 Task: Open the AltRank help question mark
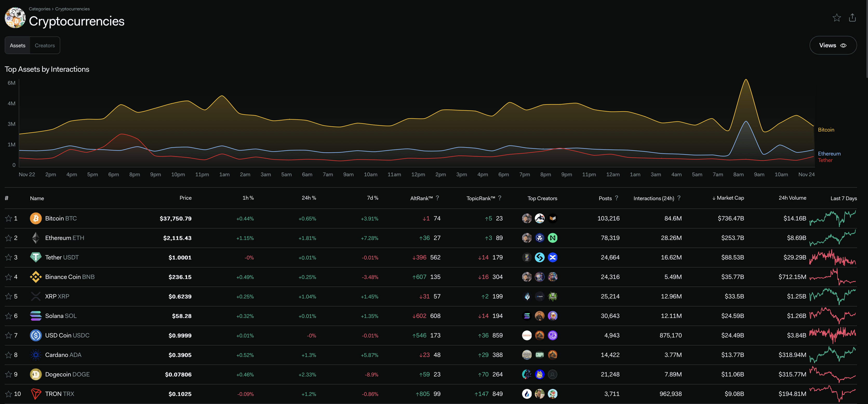[x=437, y=198]
